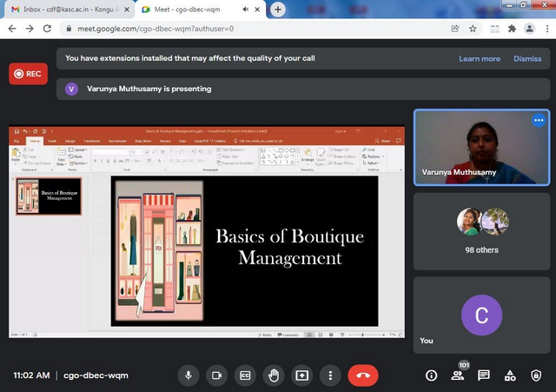Turn off the camera
Image resolution: width=556 pixels, height=392 pixels.
[x=216, y=375]
